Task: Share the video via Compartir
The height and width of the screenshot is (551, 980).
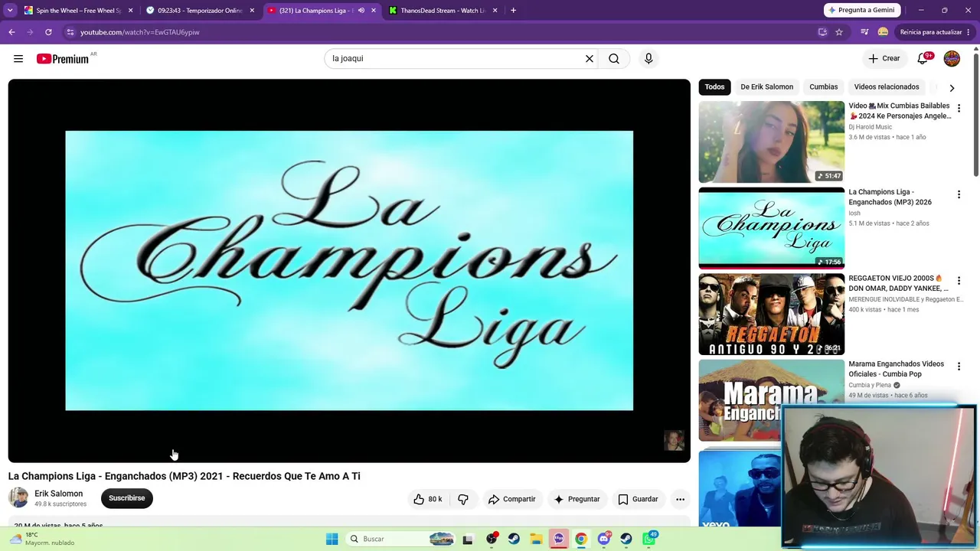Action: 512,499
